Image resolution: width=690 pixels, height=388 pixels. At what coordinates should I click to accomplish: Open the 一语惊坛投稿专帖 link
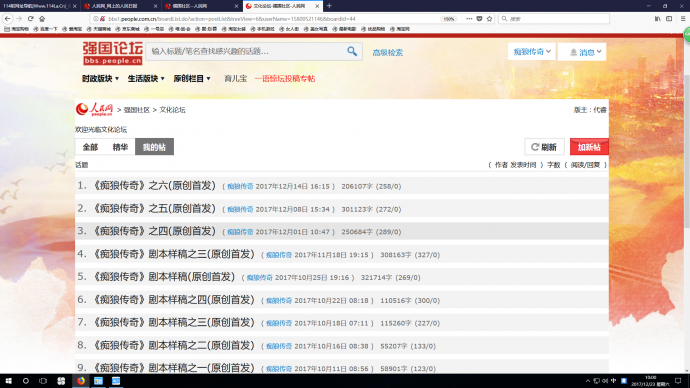pyautogui.click(x=285, y=78)
